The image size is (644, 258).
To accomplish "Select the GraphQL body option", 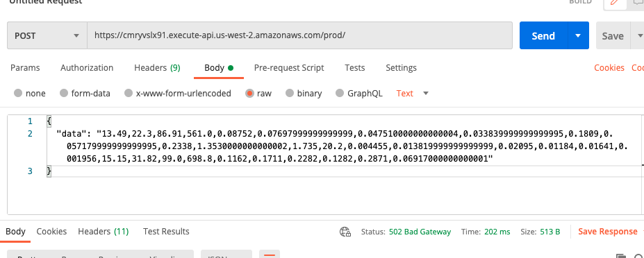I will click(359, 93).
